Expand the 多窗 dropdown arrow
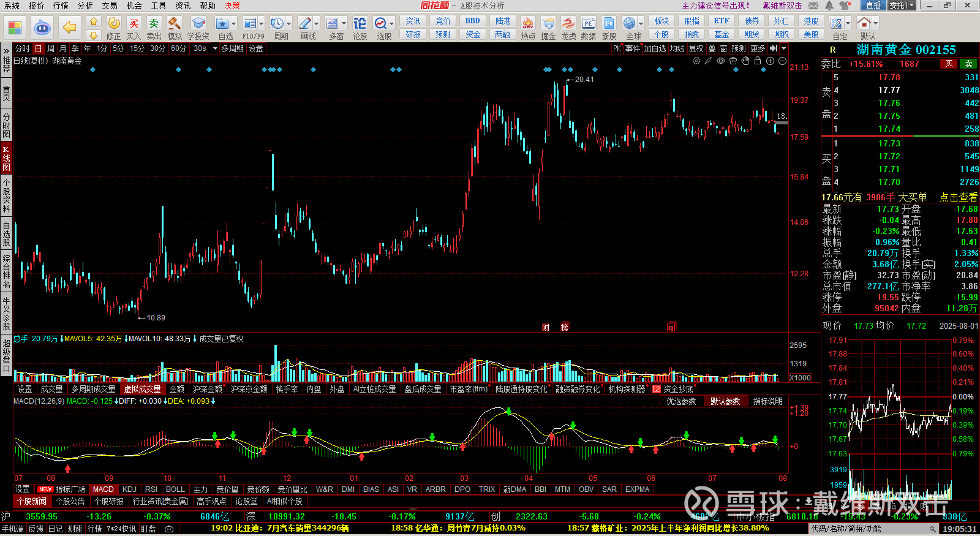The height and width of the screenshot is (536, 980). coord(344,24)
